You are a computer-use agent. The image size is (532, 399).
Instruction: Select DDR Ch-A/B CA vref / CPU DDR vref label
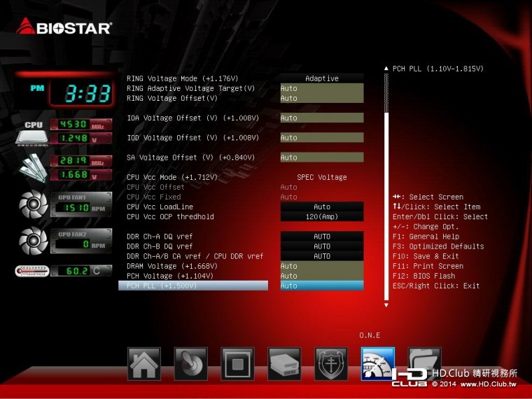coord(195,255)
